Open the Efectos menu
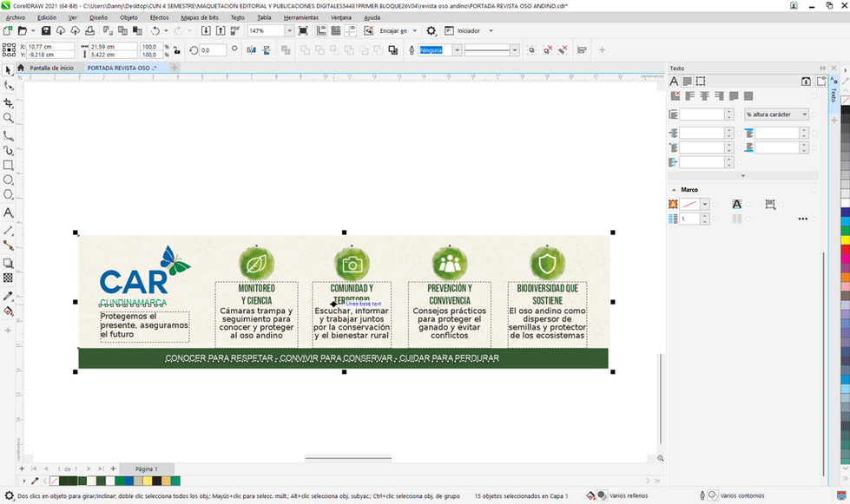This screenshot has height=504, width=850. 159,17
